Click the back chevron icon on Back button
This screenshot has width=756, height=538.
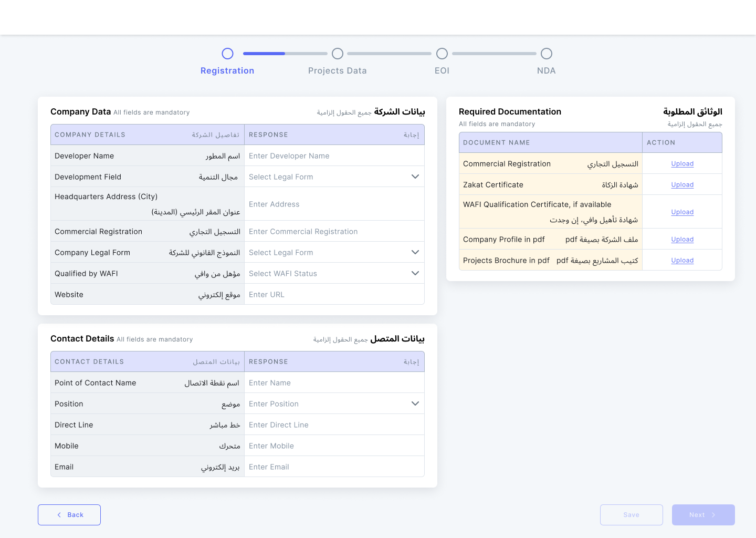click(x=59, y=515)
